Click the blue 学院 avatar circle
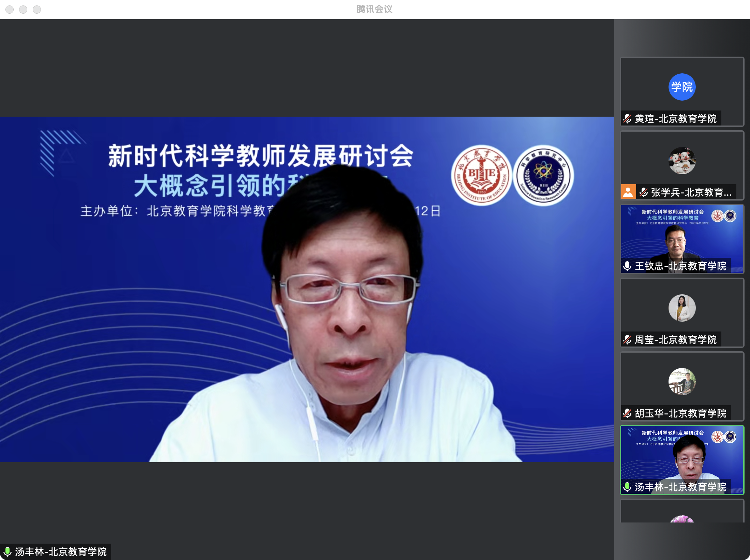 tap(682, 87)
